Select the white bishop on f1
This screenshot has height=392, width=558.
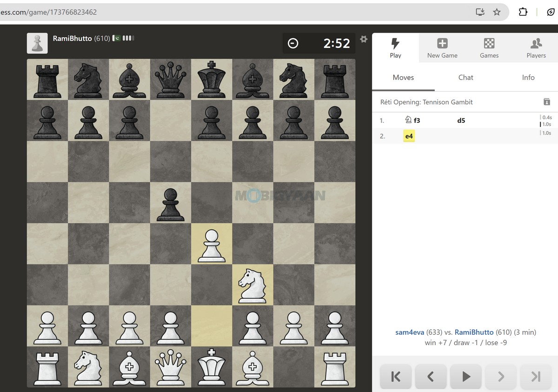pyautogui.click(x=252, y=366)
